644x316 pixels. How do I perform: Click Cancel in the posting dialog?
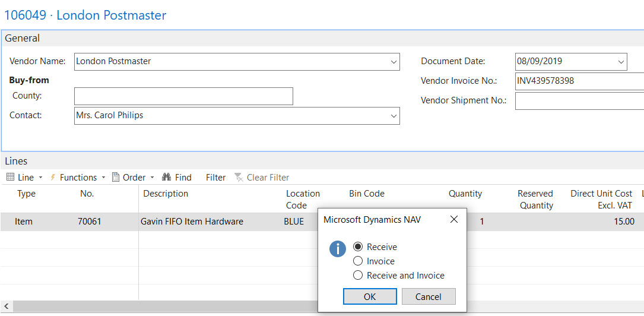tap(429, 296)
